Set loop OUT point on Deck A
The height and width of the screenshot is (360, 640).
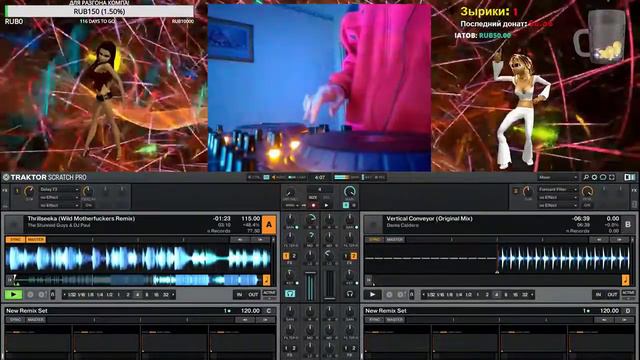point(253,294)
